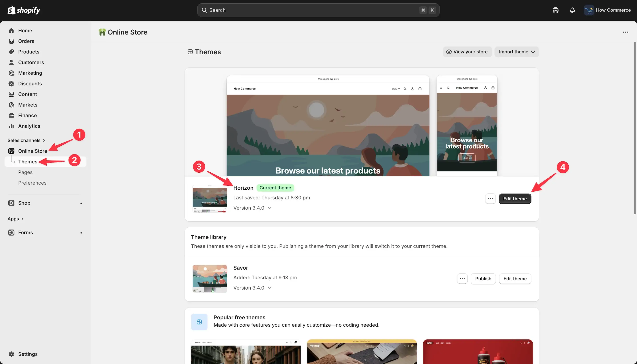Click the Forms app icon
The width and height of the screenshot is (637, 364).
pos(11,233)
